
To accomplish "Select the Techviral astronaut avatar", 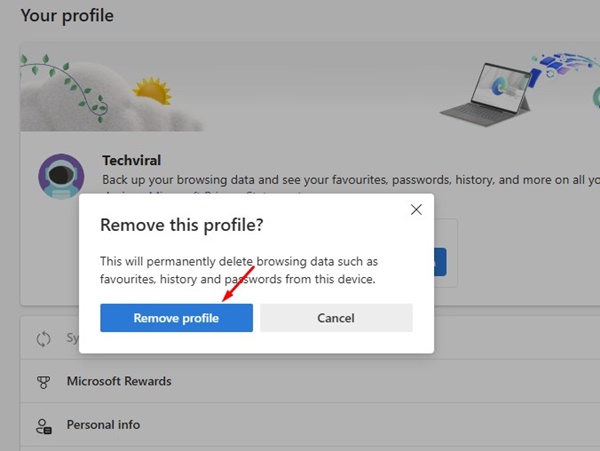I will pos(61,176).
